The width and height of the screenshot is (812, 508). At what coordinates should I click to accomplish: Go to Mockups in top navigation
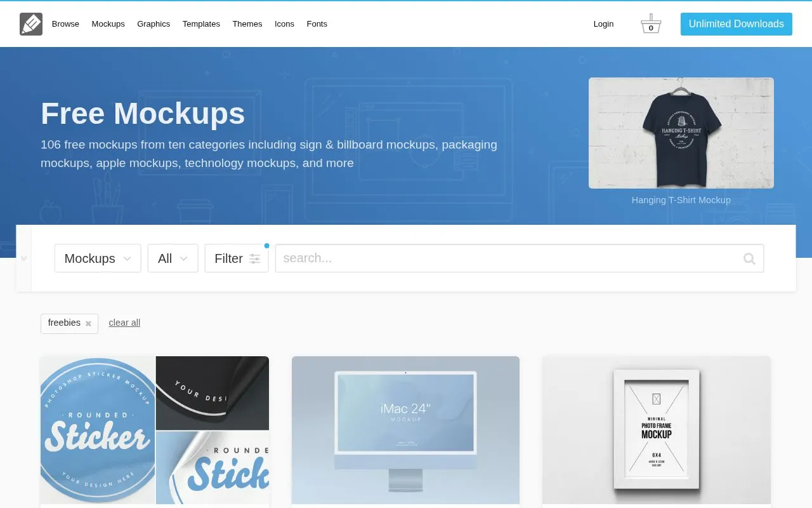pyautogui.click(x=108, y=24)
